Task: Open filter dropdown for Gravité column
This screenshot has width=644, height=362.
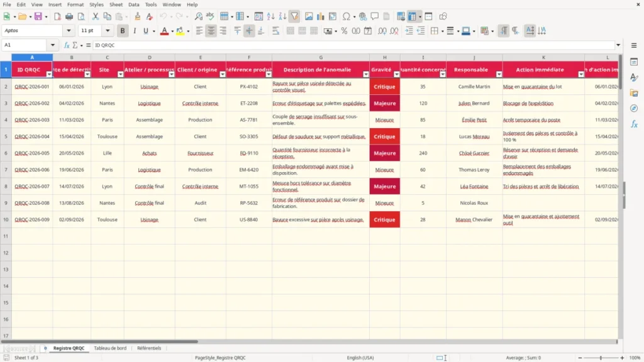Action: point(396,74)
